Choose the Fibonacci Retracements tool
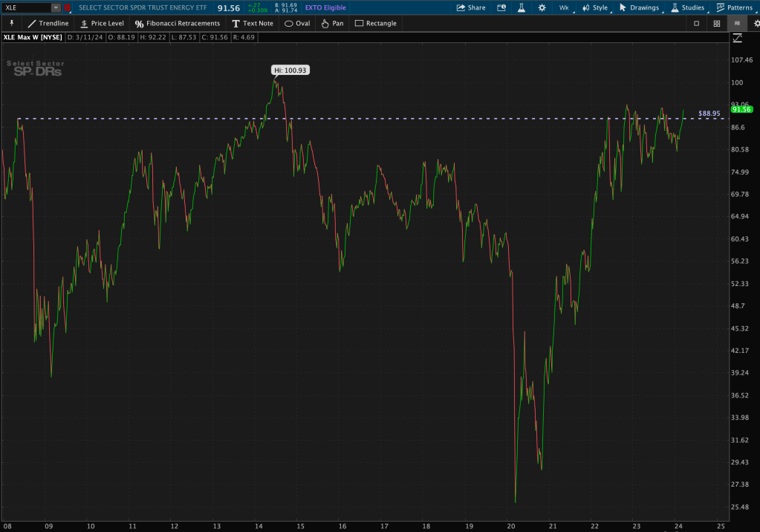 pos(178,23)
